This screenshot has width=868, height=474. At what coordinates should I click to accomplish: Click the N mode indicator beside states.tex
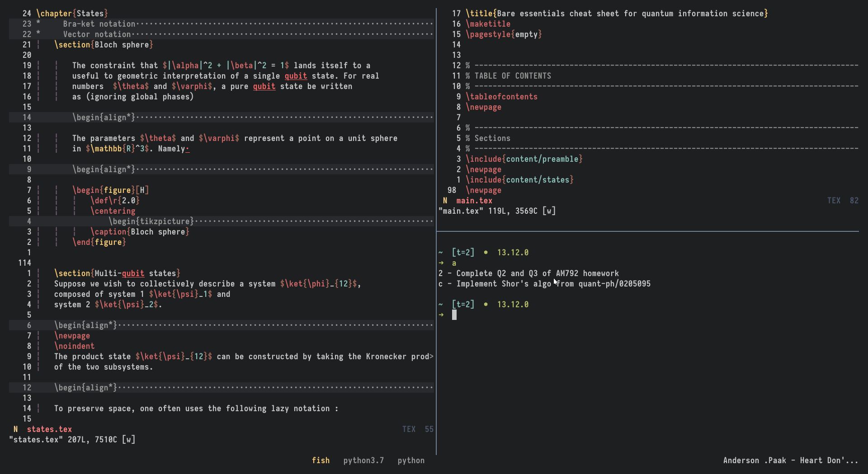coord(15,429)
